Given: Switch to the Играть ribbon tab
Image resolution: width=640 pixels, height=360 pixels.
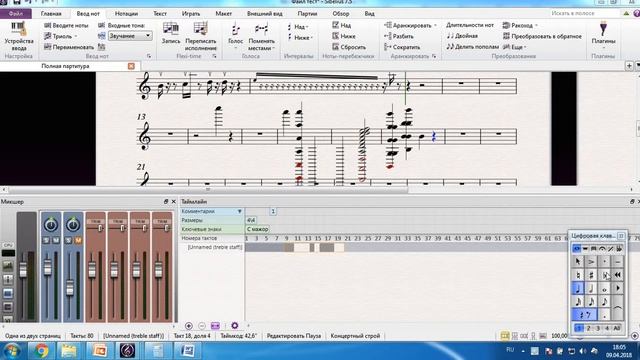Looking at the screenshot, I should (x=191, y=13).
